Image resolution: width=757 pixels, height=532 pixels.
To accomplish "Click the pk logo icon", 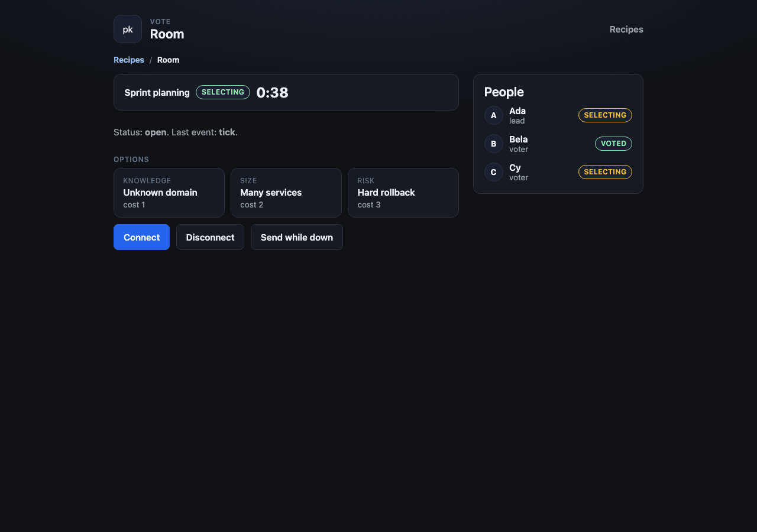I will click(128, 29).
